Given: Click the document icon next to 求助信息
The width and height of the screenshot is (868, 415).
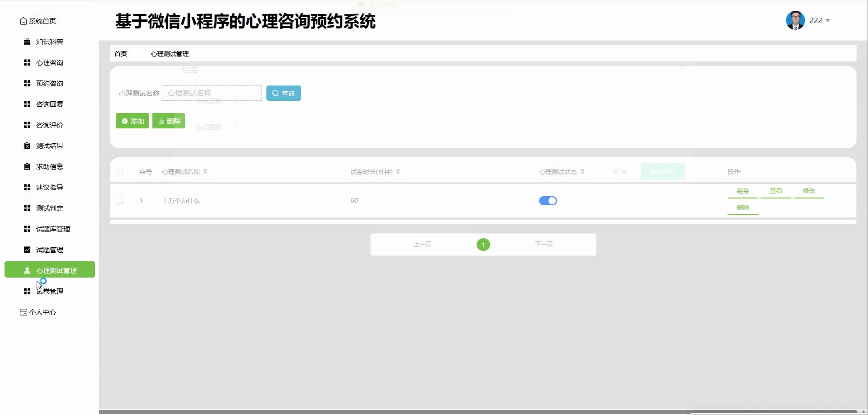Looking at the screenshot, I should [27, 167].
